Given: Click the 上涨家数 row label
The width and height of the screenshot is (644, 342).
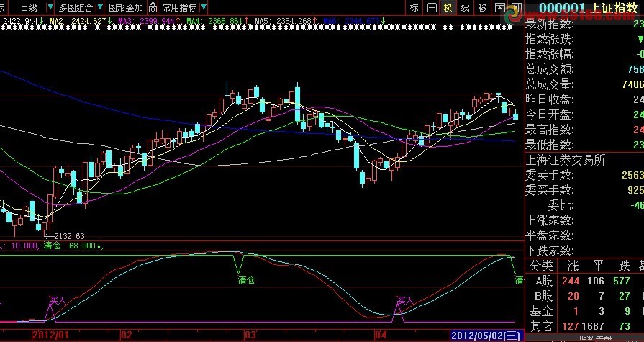Looking at the screenshot, I should pyautogui.click(x=550, y=220).
